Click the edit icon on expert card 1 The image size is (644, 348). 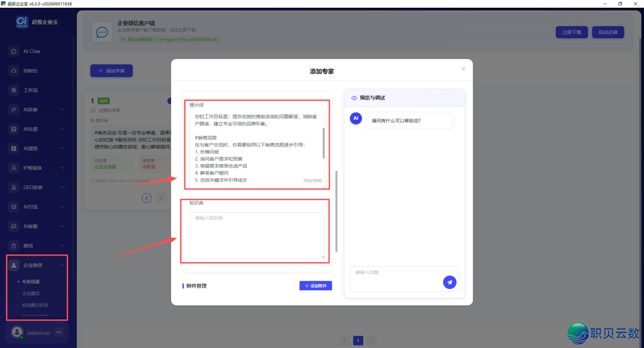click(x=147, y=198)
